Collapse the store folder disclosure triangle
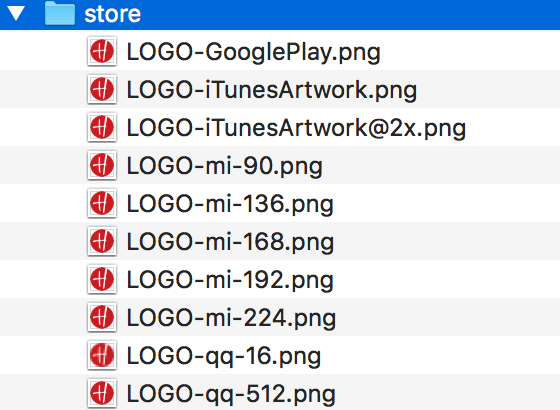Image resolution: width=560 pixels, height=410 pixels. pos(16,13)
